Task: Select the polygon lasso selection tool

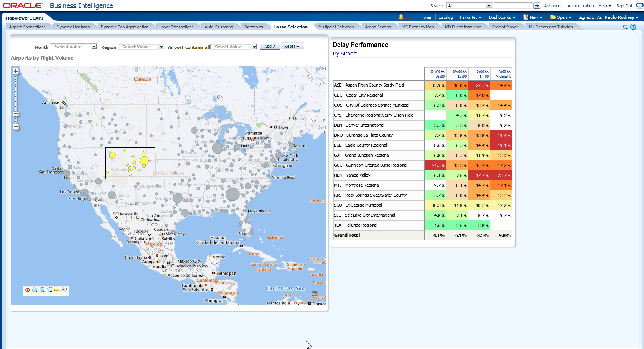Action: [x=50, y=290]
